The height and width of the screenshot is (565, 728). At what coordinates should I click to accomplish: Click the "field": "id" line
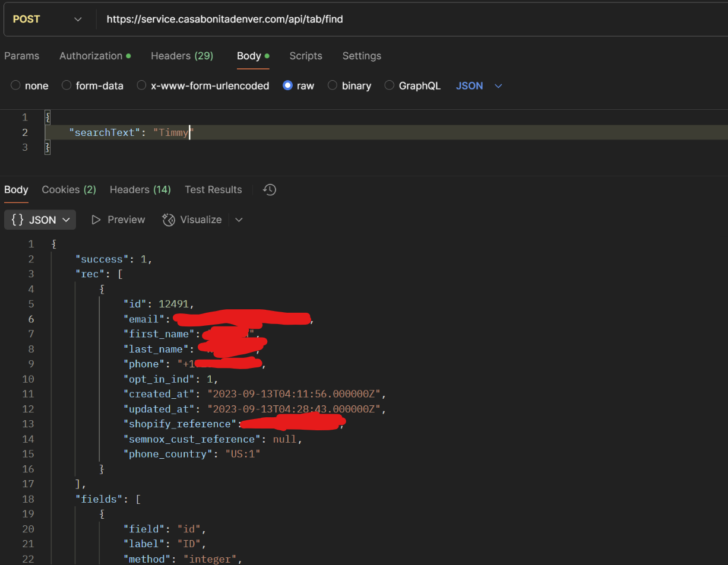click(164, 529)
